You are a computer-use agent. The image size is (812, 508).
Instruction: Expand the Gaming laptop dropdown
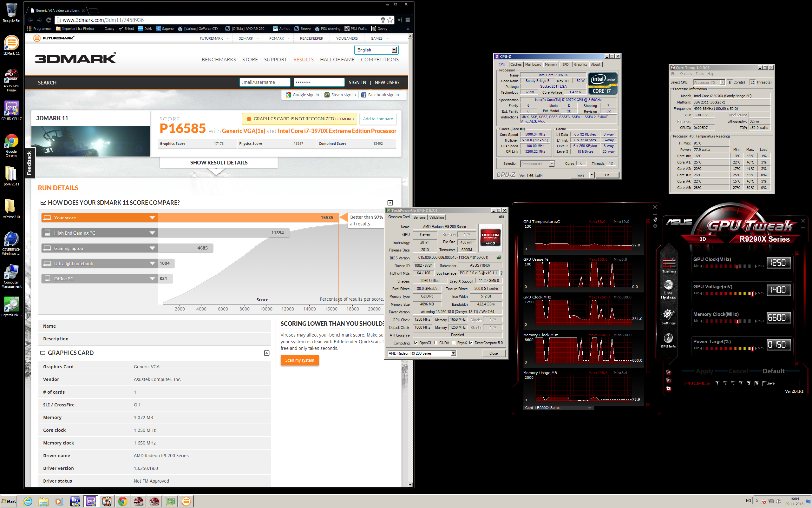(x=152, y=248)
